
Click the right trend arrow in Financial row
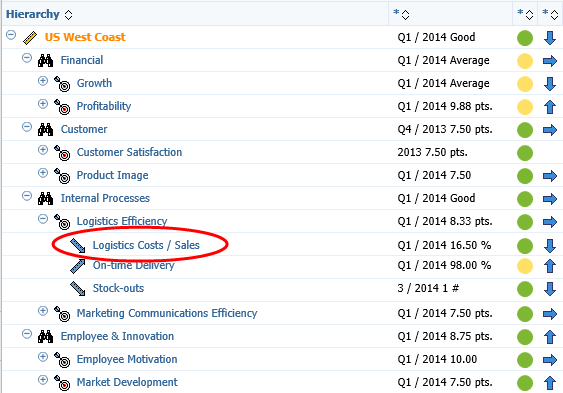(550, 61)
